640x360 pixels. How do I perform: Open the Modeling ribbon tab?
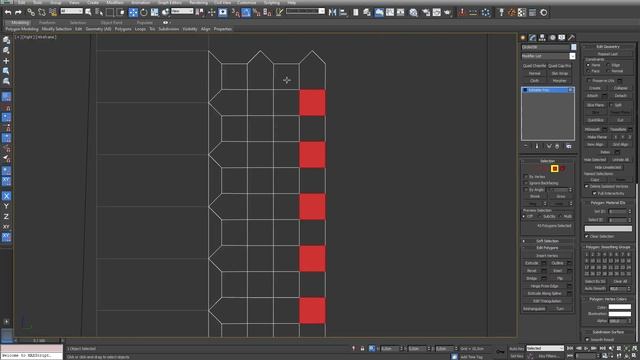pyautogui.click(x=20, y=23)
